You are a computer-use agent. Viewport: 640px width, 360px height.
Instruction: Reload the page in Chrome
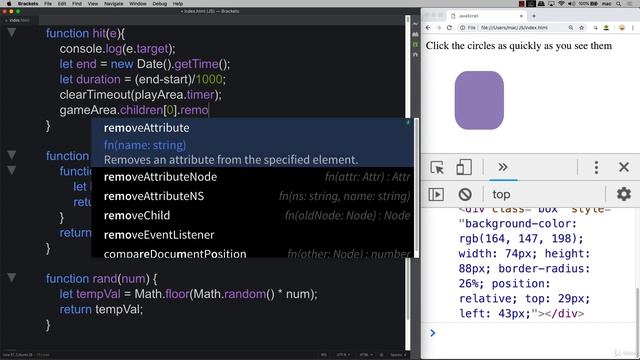(449, 28)
